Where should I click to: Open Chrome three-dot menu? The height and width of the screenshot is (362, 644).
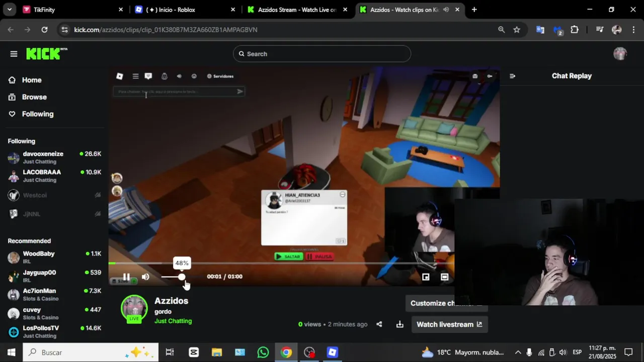[633, 30]
